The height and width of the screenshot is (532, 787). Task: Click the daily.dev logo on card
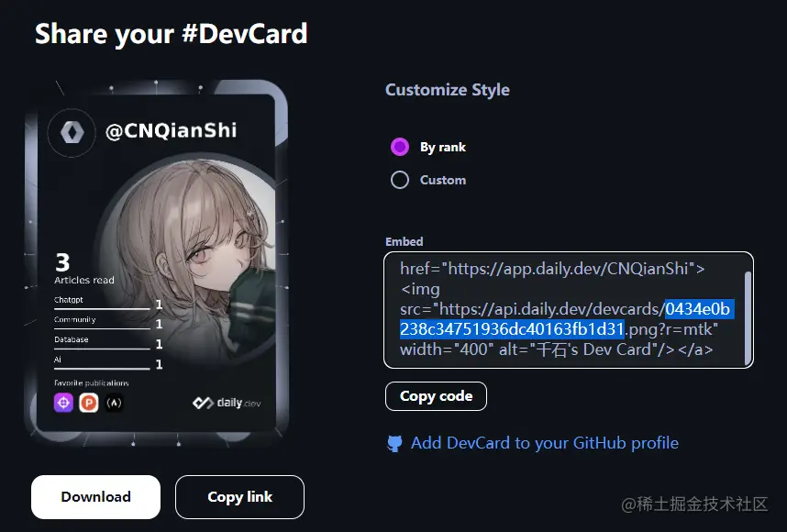click(x=227, y=403)
